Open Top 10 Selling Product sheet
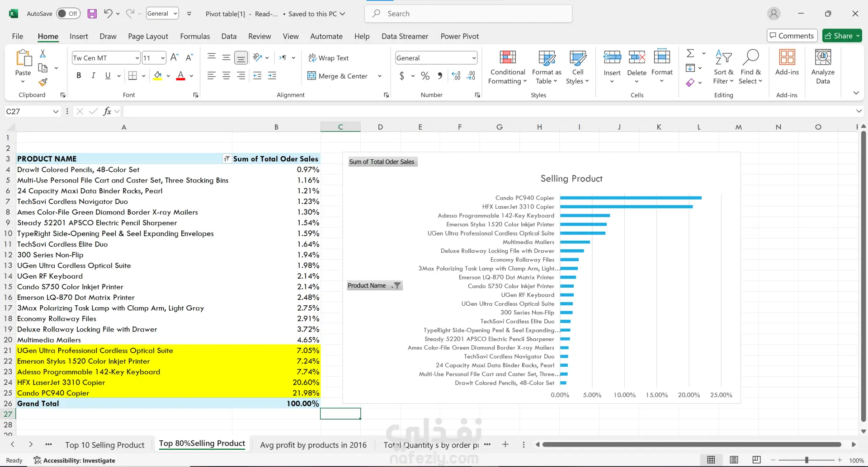Image resolution: width=868 pixels, height=467 pixels. 105,445
